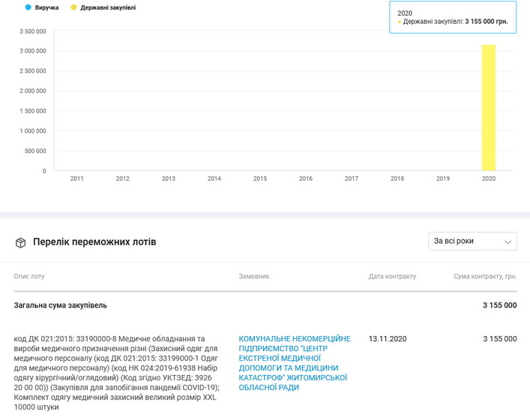Click the yellow Державні закупівлі legend dot

[x=73, y=7]
